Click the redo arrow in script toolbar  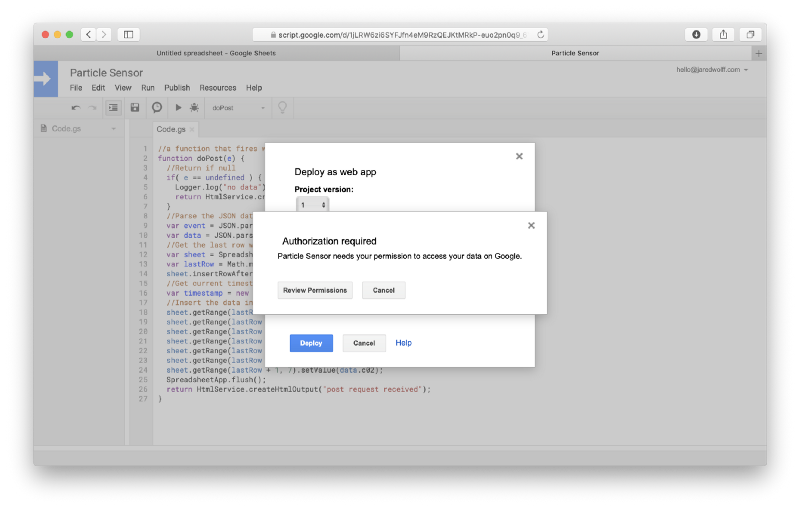click(x=92, y=108)
